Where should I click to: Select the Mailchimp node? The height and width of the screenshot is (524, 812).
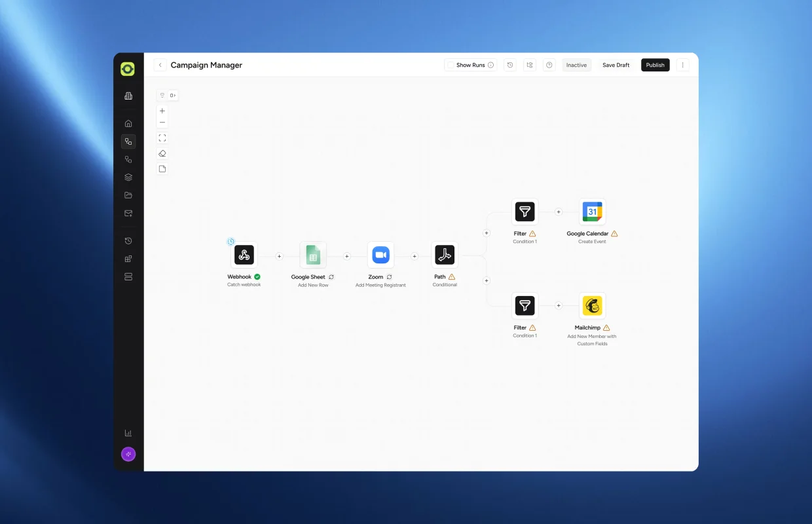point(592,305)
